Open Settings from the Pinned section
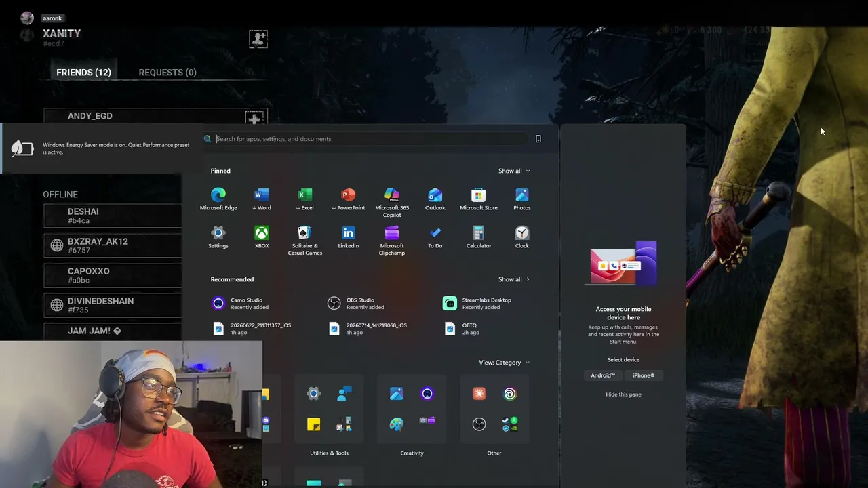The width and height of the screenshot is (868, 488). 218,237
